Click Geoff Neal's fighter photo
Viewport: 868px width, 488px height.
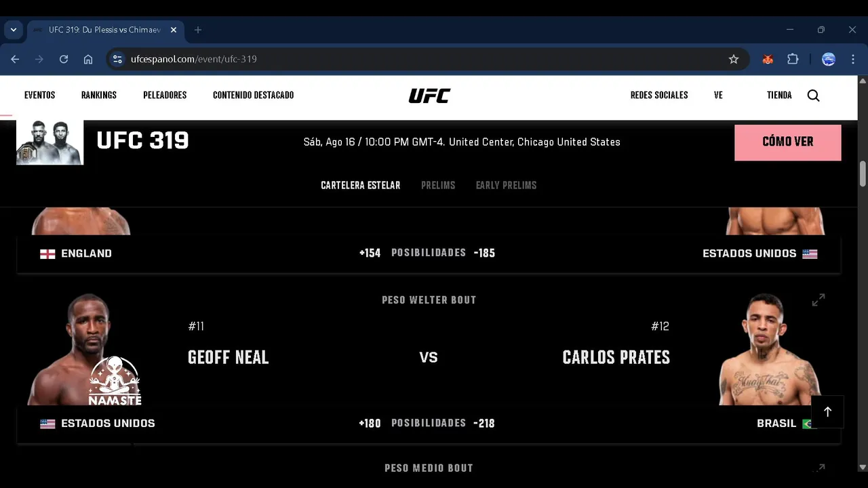coord(85,349)
